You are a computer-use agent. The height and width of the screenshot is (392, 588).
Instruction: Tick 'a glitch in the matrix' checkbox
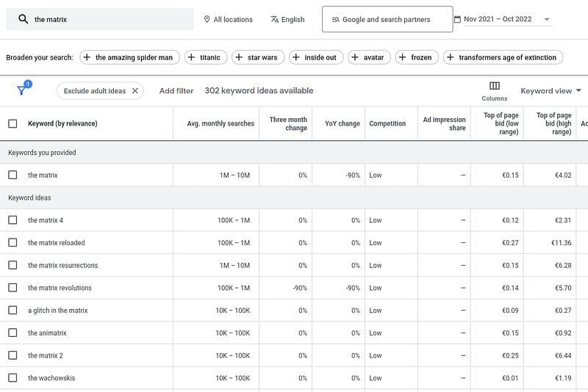12,310
